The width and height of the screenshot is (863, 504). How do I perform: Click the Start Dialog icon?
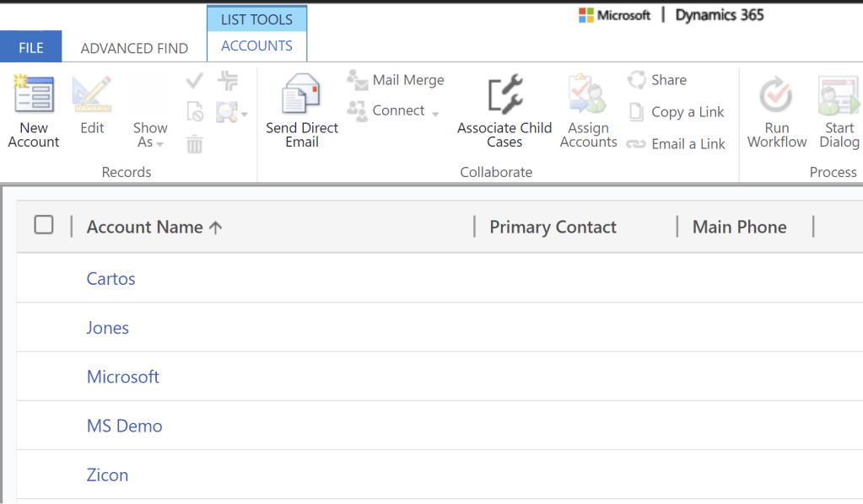point(839,95)
